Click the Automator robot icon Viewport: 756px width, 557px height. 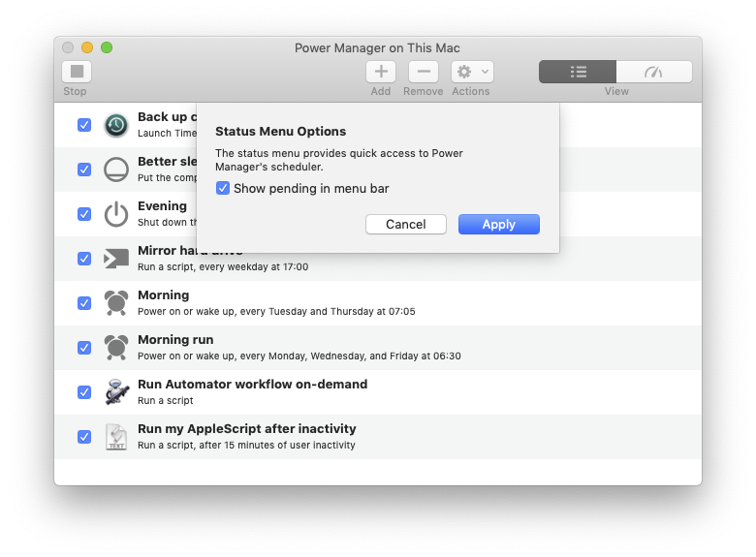pos(116,392)
